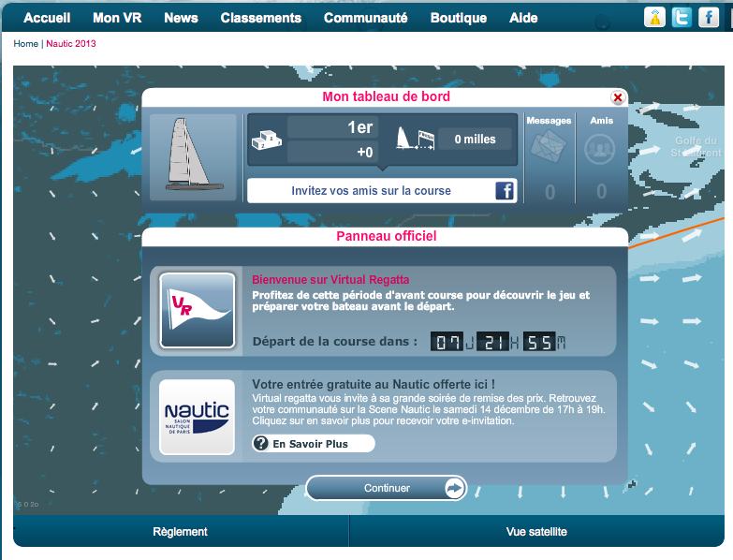Switch to Vue satellite tab
The image size is (733, 560).
click(536, 532)
